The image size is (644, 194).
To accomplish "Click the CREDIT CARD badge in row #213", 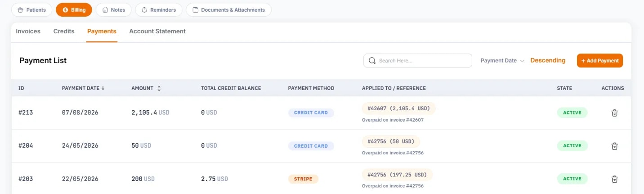I will pyautogui.click(x=311, y=113).
